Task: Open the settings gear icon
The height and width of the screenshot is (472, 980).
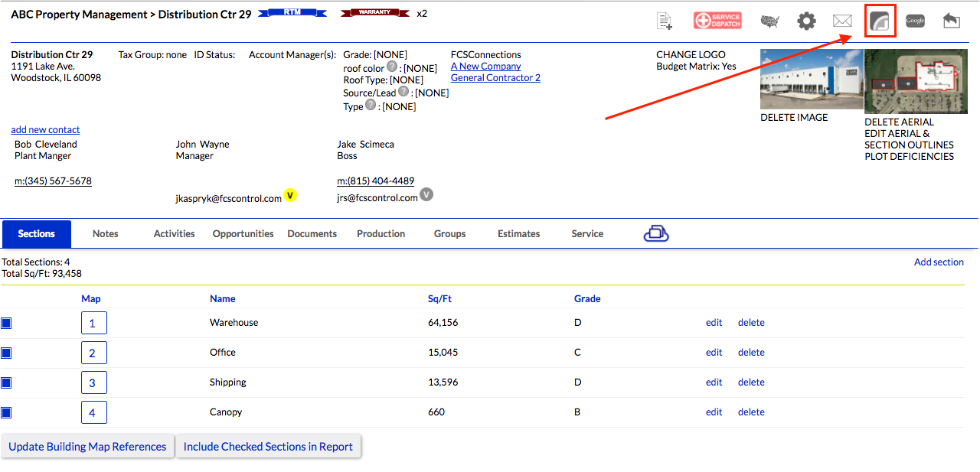Action: tap(806, 21)
